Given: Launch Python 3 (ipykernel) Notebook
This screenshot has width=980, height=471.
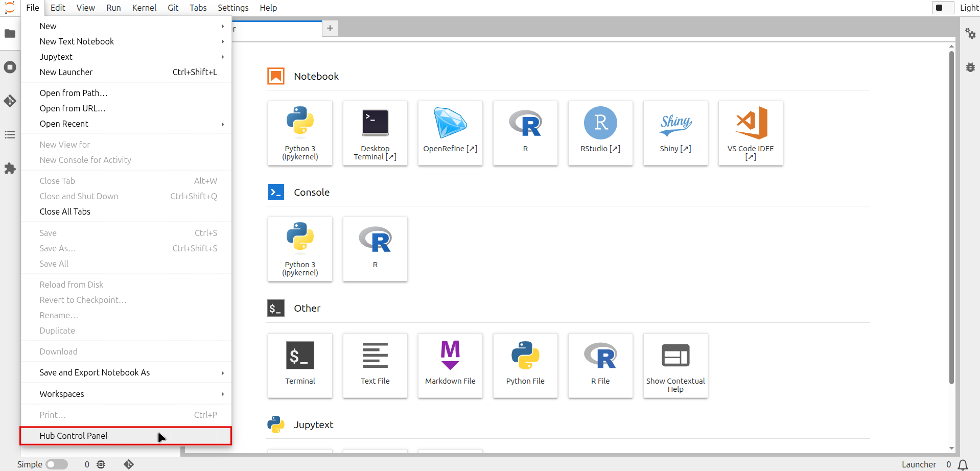Looking at the screenshot, I should (x=300, y=133).
